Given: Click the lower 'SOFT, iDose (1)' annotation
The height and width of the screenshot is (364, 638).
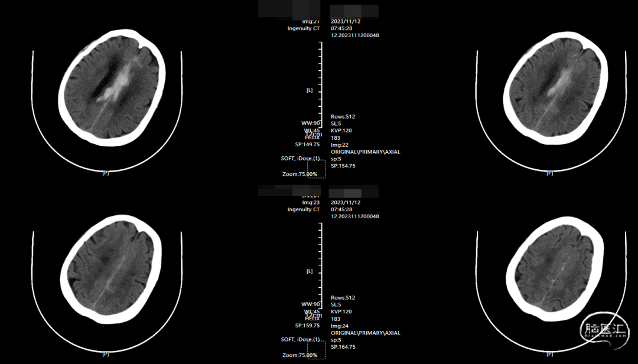Looking at the screenshot, I should 300,339.
